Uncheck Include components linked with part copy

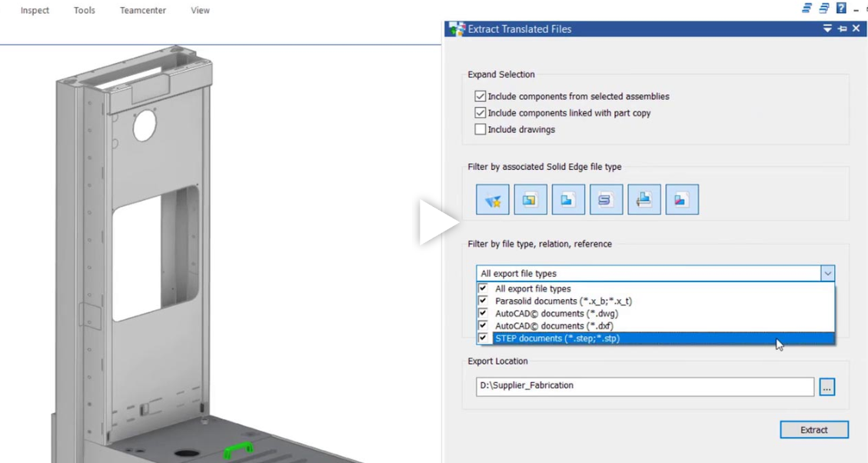(480, 113)
